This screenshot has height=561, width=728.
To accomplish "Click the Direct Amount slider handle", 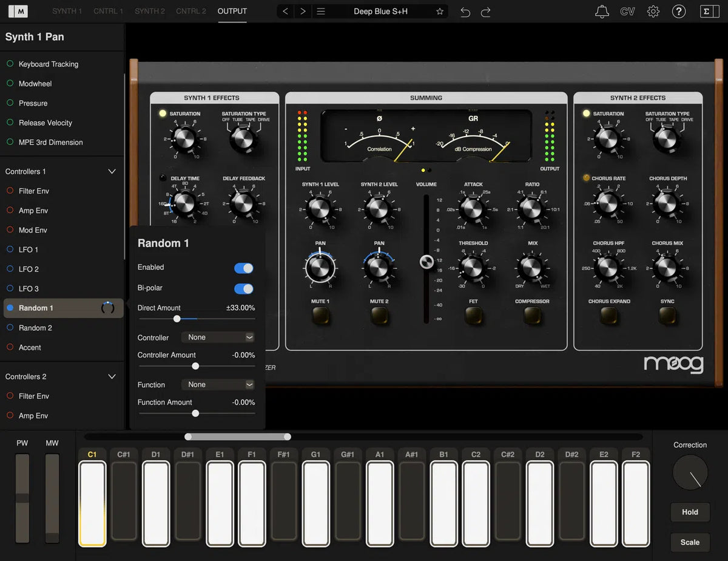I will click(177, 319).
